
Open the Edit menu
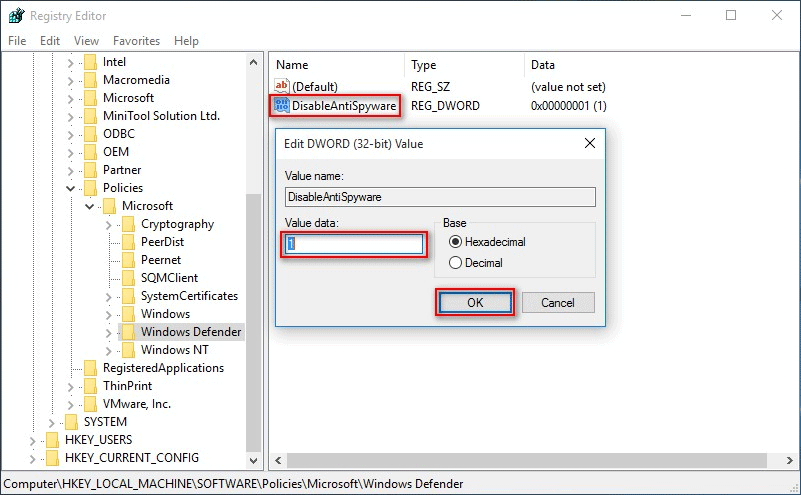tap(50, 41)
